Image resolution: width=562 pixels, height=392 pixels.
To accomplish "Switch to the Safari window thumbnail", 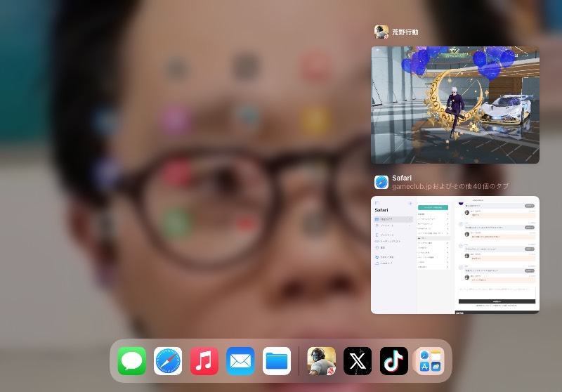I will (455, 255).
